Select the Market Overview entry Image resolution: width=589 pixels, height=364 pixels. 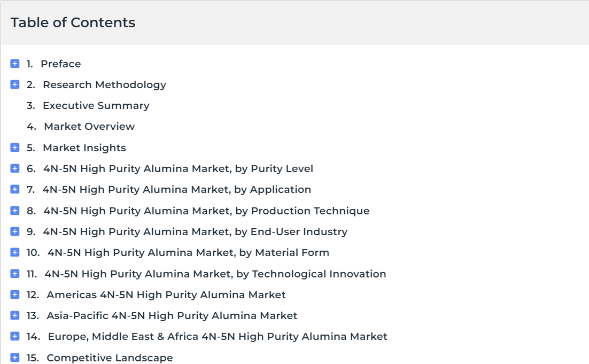click(x=89, y=127)
